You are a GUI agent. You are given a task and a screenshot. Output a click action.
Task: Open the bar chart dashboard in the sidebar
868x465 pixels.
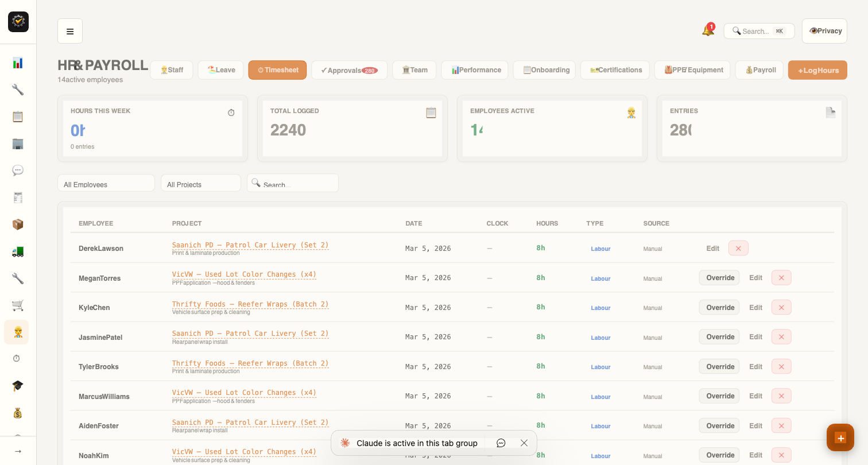click(17, 62)
